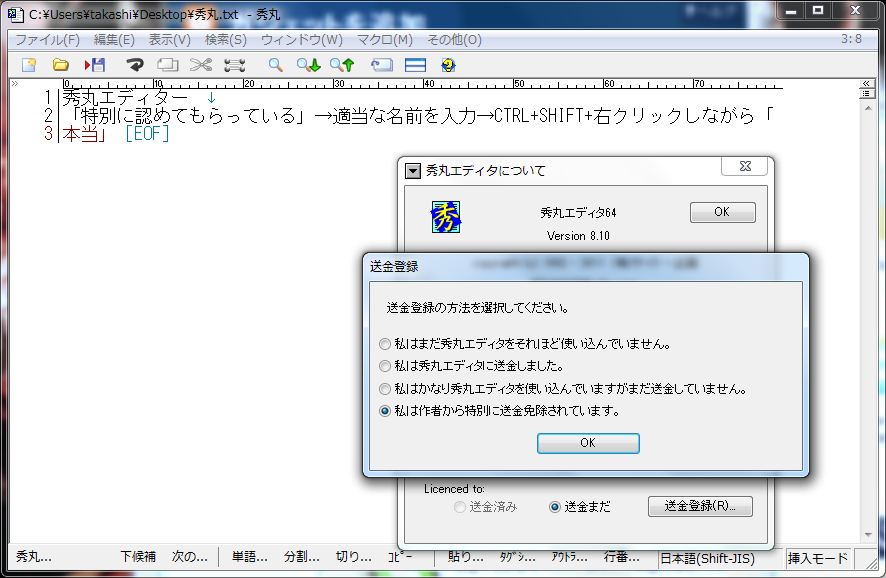Image resolution: width=886 pixels, height=578 pixels.
Task: Click the 日本語(Shift-JIS) encoding indicator
Action: 707,559
